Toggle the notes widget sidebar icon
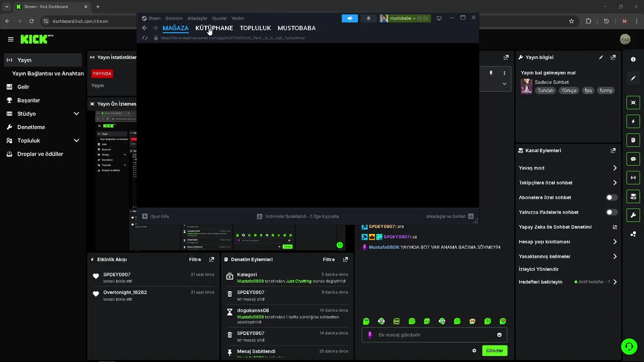The width and height of the screenshot is (644, 362). (x=633, y=140)
